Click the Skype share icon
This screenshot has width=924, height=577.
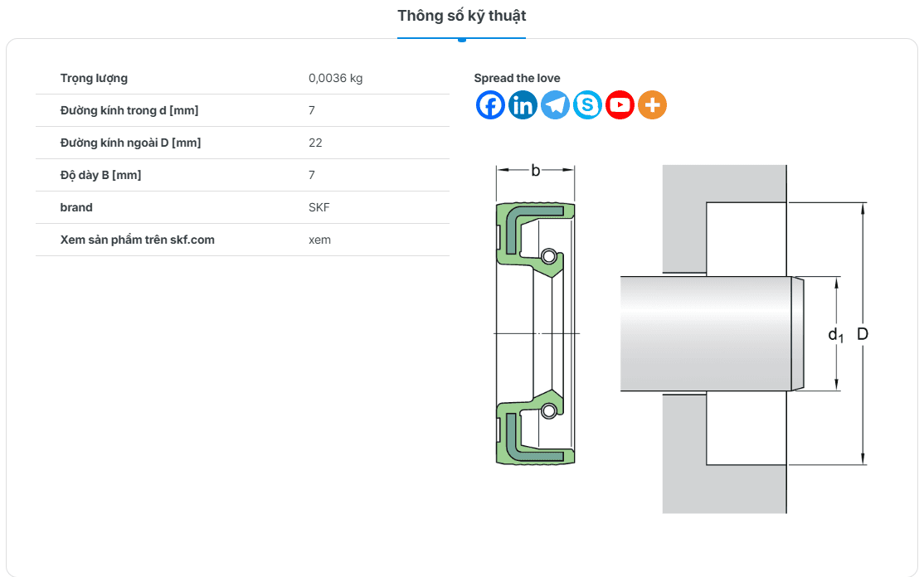pyautogui.click(x=587, y=105)
